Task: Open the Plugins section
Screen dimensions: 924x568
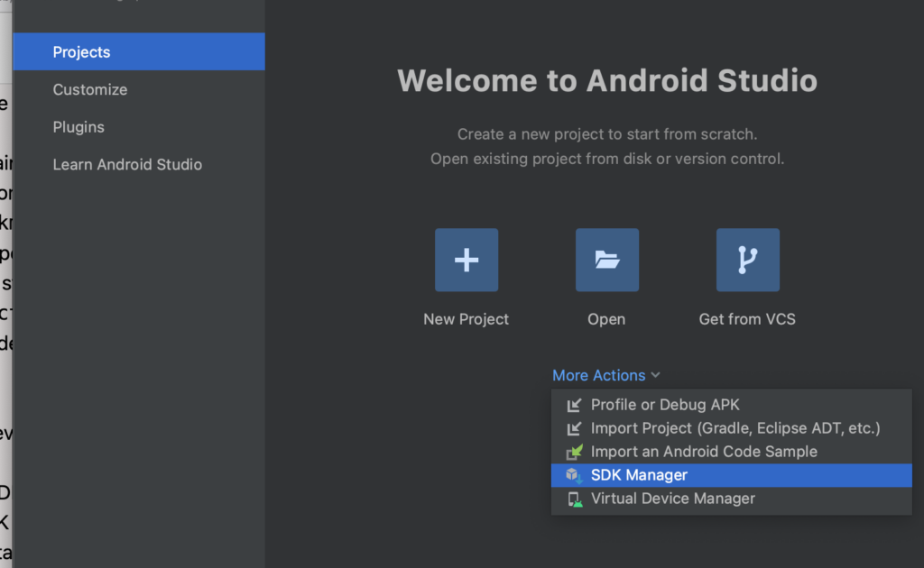Action: 78,127
